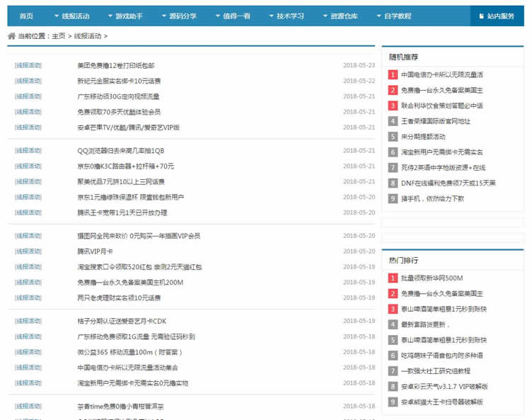Image resolution: width=532 pixels, height=420 pixels.
Task: Click the document icon beside 站内服务
Action: (x=481, y=16)
